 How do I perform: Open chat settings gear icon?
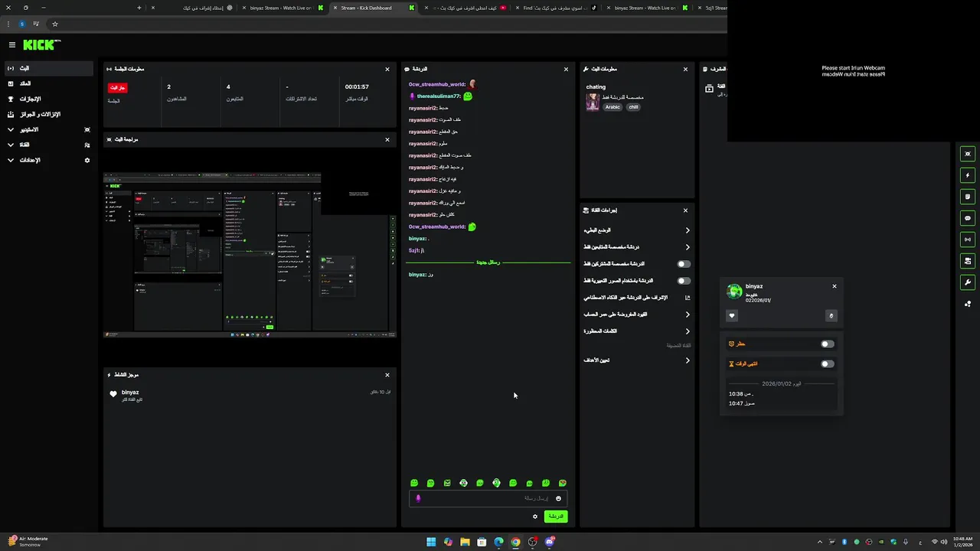(535, 517)
